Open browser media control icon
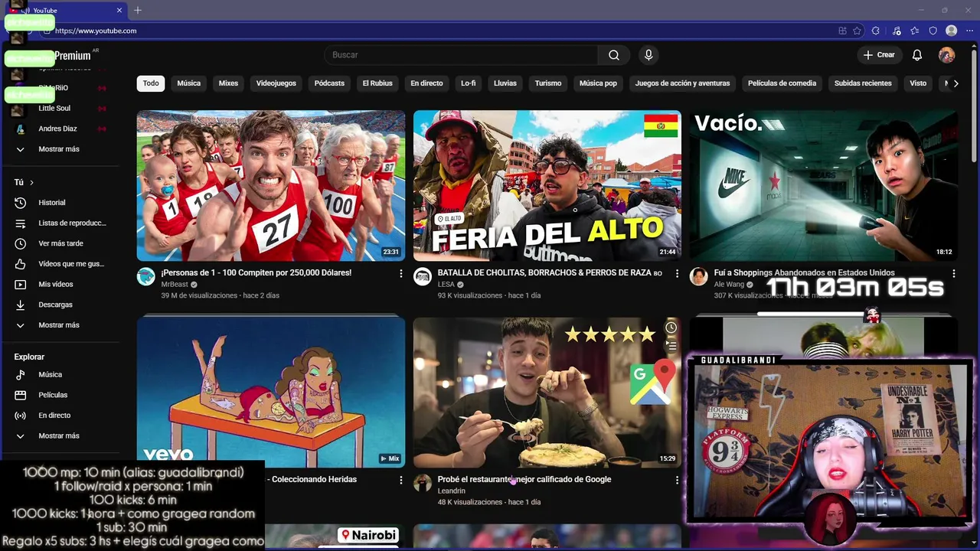 [x=897, y=31]
